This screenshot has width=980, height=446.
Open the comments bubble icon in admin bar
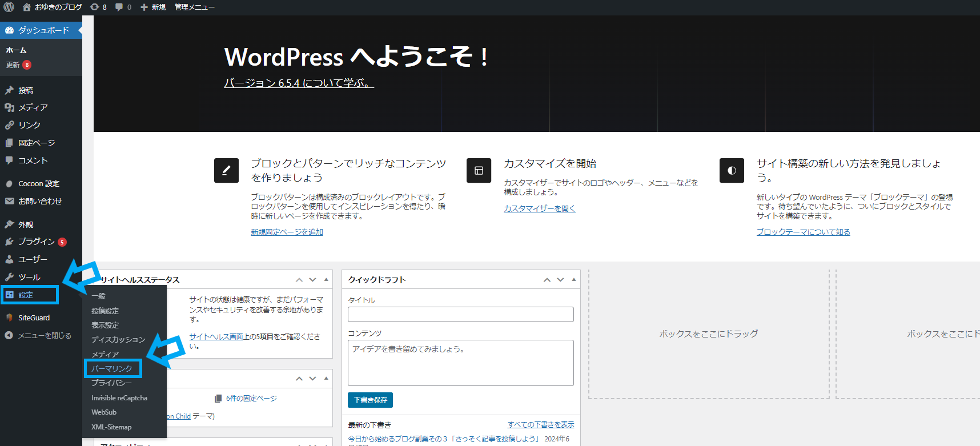119,7
